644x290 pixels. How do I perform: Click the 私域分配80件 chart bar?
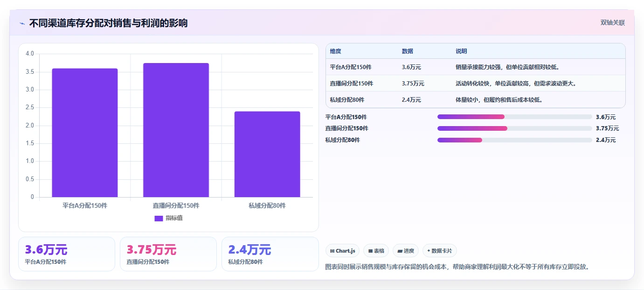coord(267,154)
